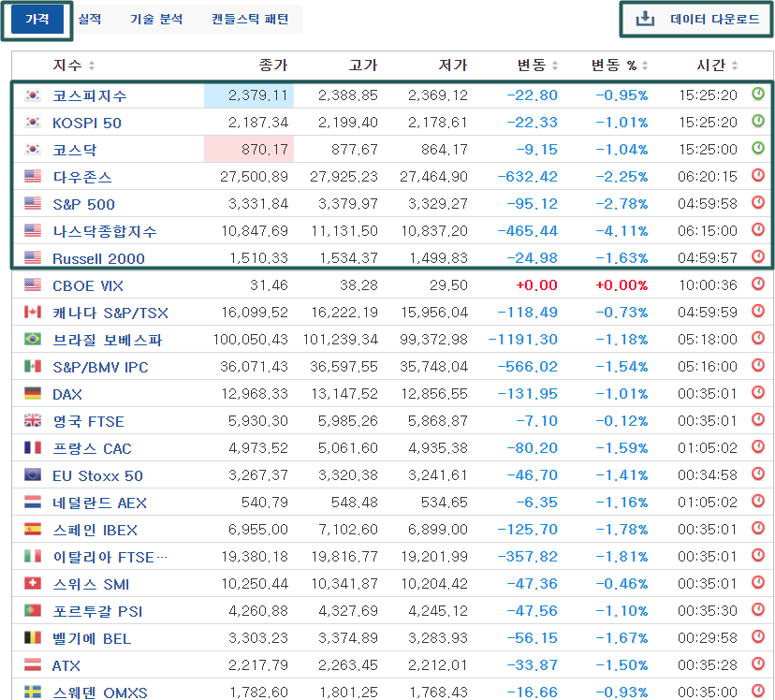Click the 데이터 다운로드 button
This screenshot has height=700, width=775.
click(696, 20)
